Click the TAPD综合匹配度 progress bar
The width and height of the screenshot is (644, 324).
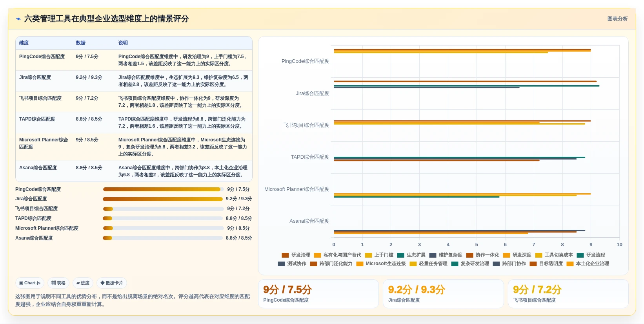[x=163, y=218]
